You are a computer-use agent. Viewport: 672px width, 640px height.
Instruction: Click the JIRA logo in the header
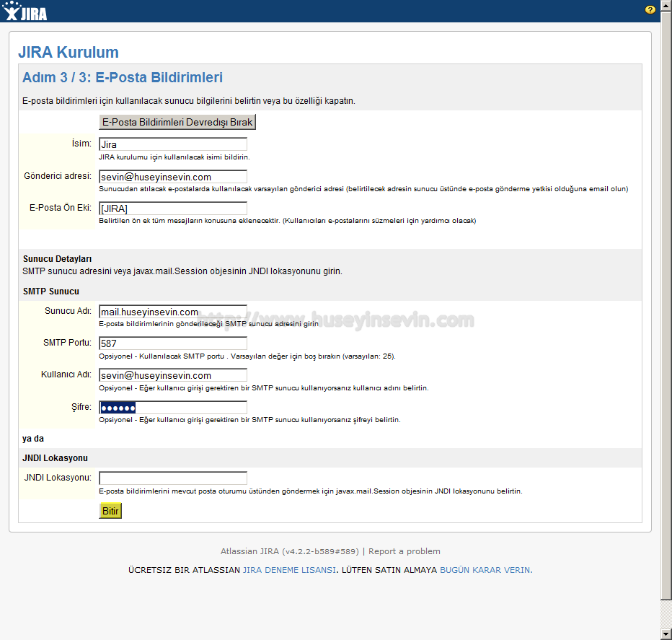[x=25, y=11]
